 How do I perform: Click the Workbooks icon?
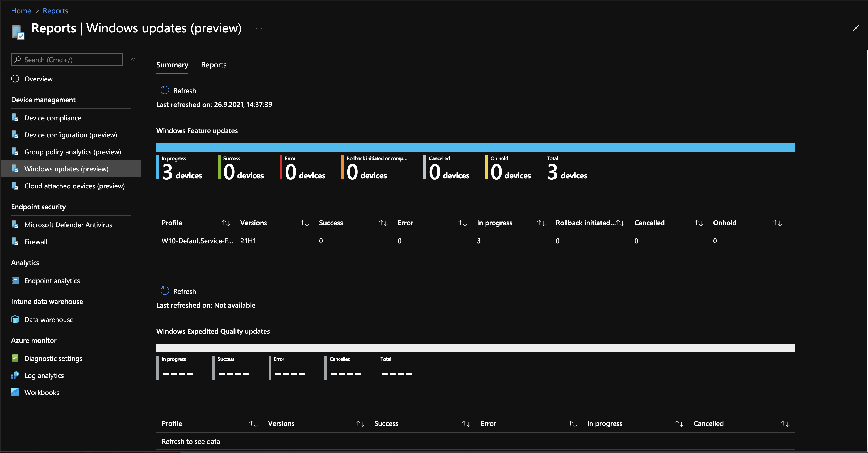[x=15, y=392]
